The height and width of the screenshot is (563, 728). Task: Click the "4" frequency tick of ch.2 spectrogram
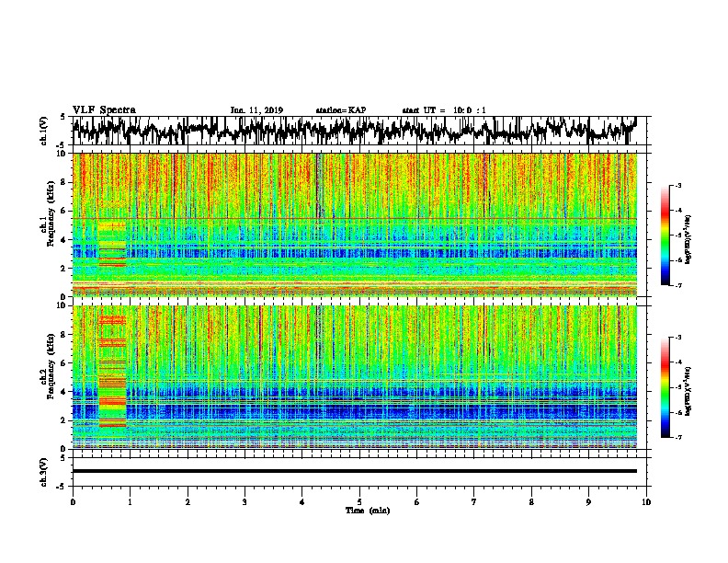63,392
